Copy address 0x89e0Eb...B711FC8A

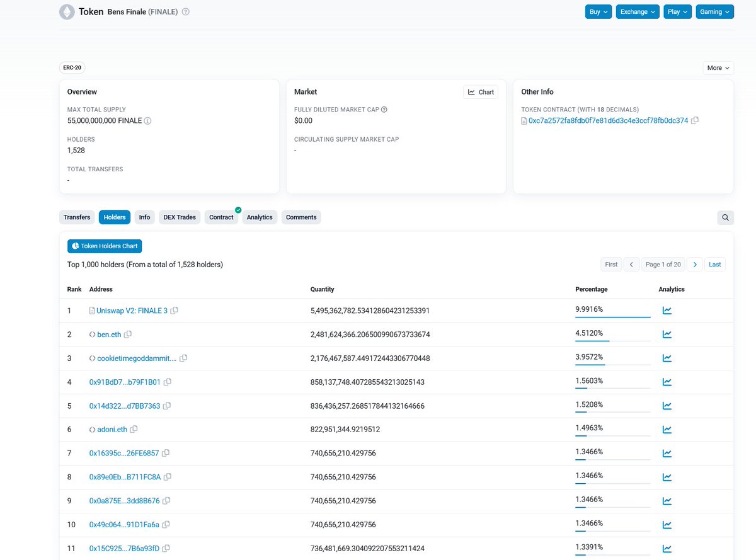[x=168, y=477]
